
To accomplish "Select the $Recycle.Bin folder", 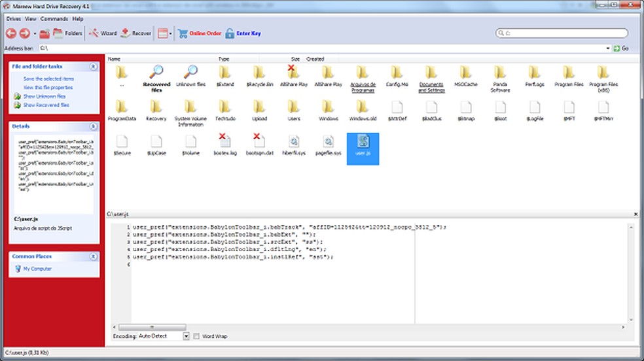I will (259, 76).
